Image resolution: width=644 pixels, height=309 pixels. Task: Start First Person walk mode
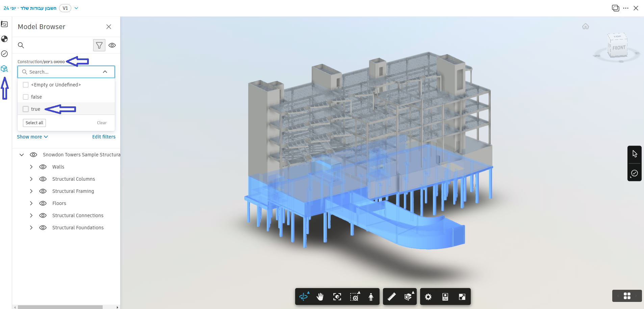pyautogui.click(x=371, y=297)
